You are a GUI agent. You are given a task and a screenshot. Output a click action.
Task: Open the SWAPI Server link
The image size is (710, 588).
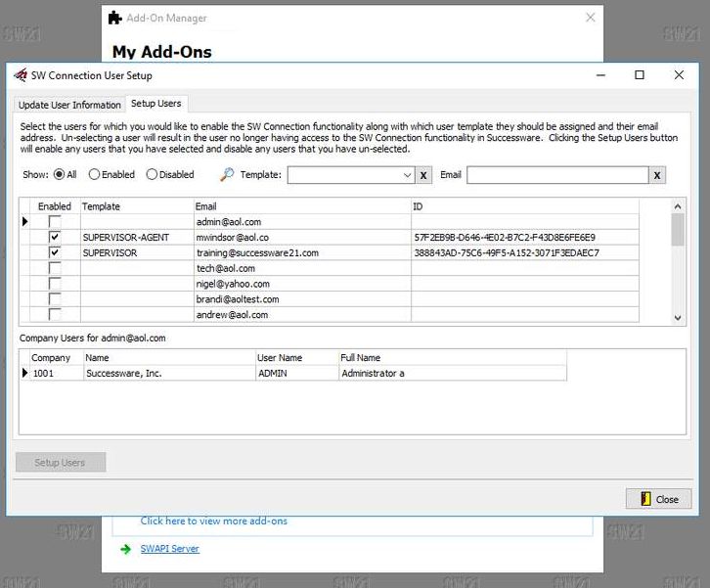[x=170, y=549]
